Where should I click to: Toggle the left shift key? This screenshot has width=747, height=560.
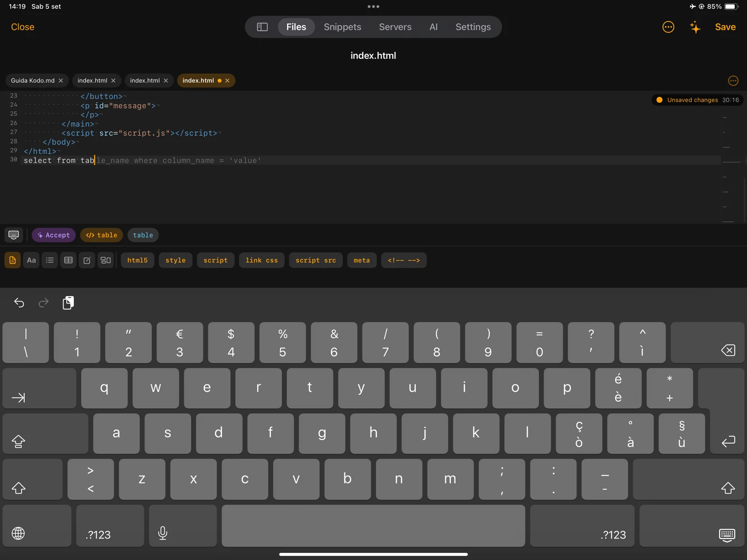32,479
